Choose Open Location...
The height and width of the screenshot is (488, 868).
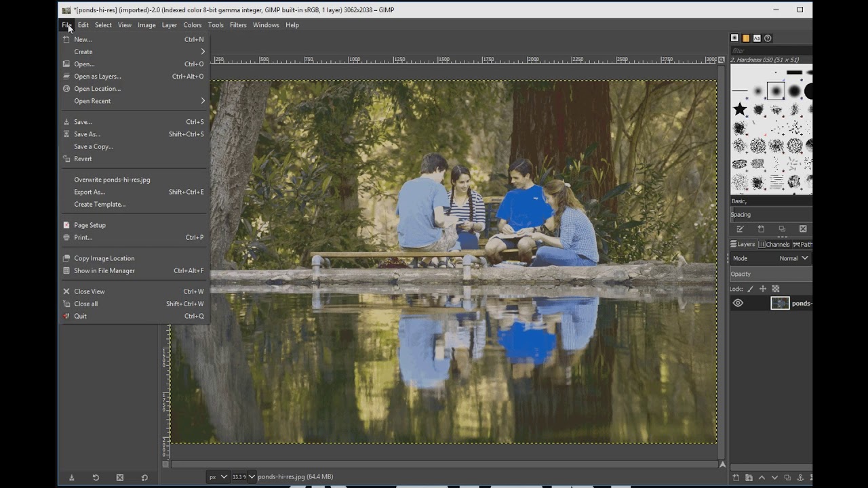pos(134,89)
